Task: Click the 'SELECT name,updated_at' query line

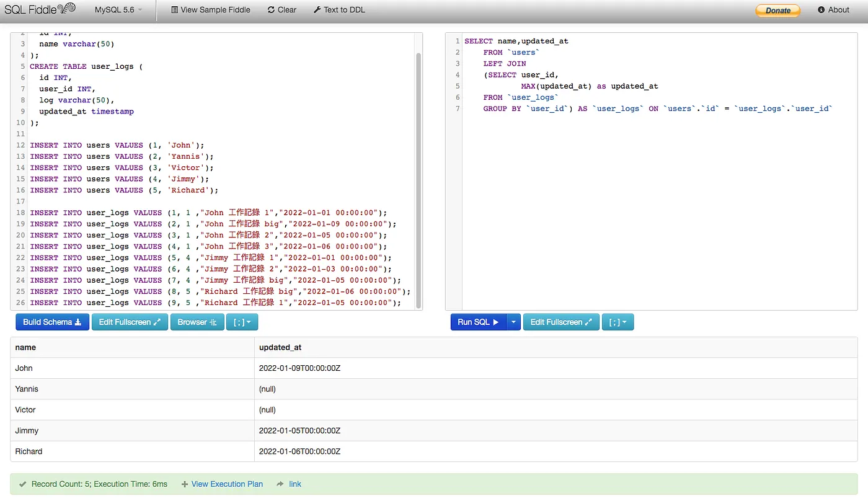Action: tap(516, 41)
